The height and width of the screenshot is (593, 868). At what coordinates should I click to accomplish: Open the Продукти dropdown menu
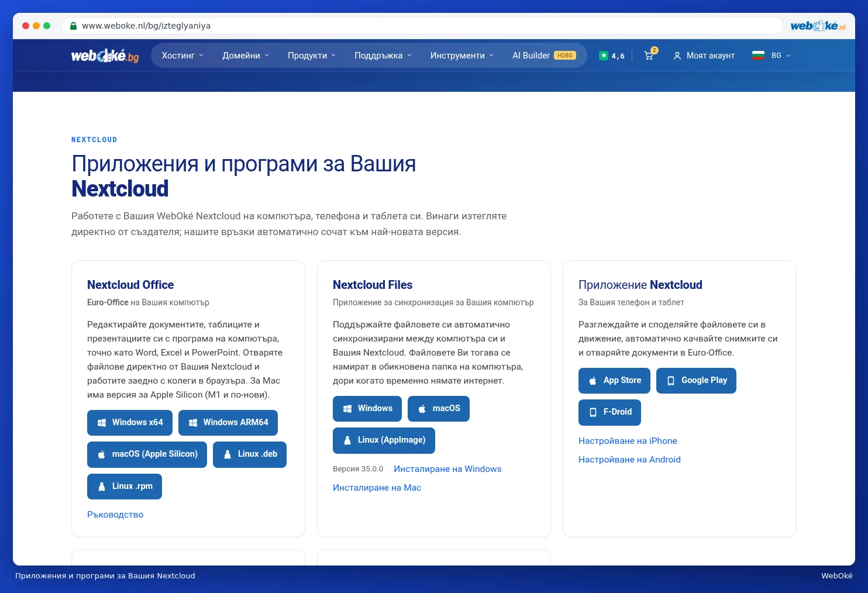pos(312,56)
